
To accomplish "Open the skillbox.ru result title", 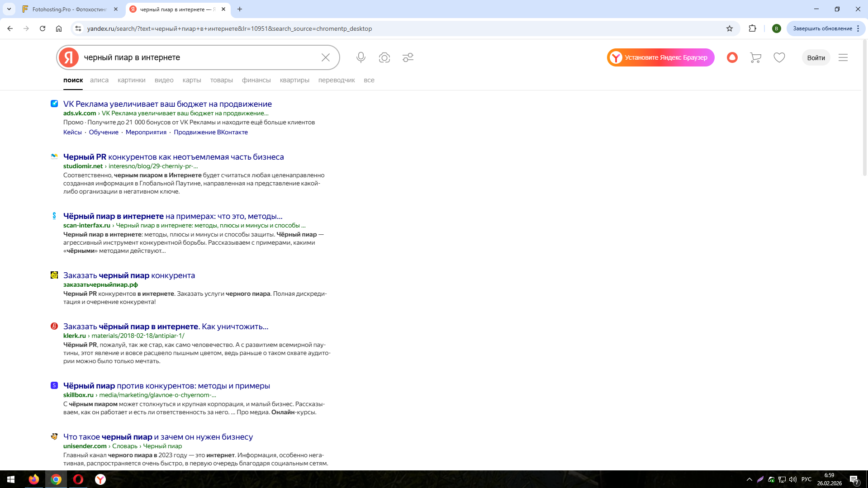I will coord(166,386).
